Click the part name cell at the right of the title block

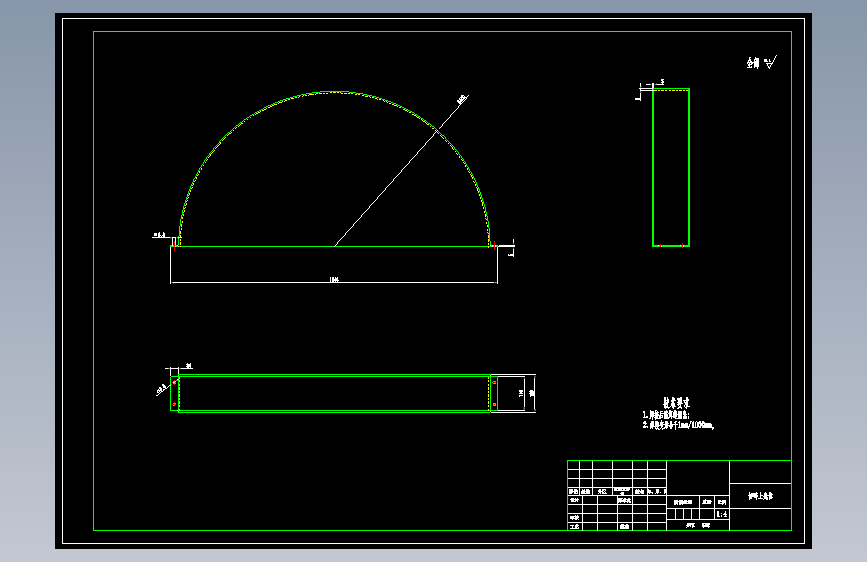pyautogui.click(x=760, y=496)
